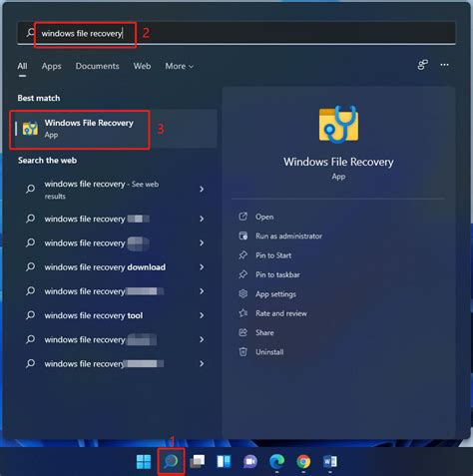This screenshot has width=473, height=476.
Task: Expand the More filter dropdown
Action: 180,66
